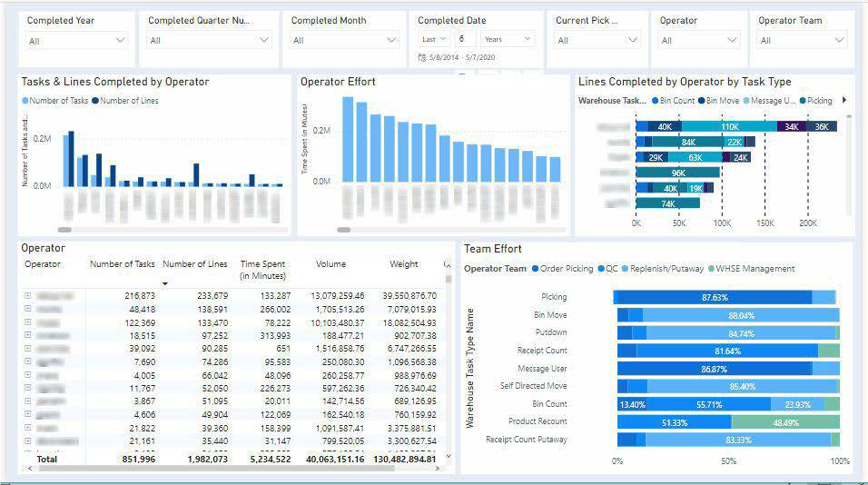The height and width of the screenshot is (485, 868).
Task: Click the Tasks & Lines chart scrollbar handle
Action: pos(64,229)
